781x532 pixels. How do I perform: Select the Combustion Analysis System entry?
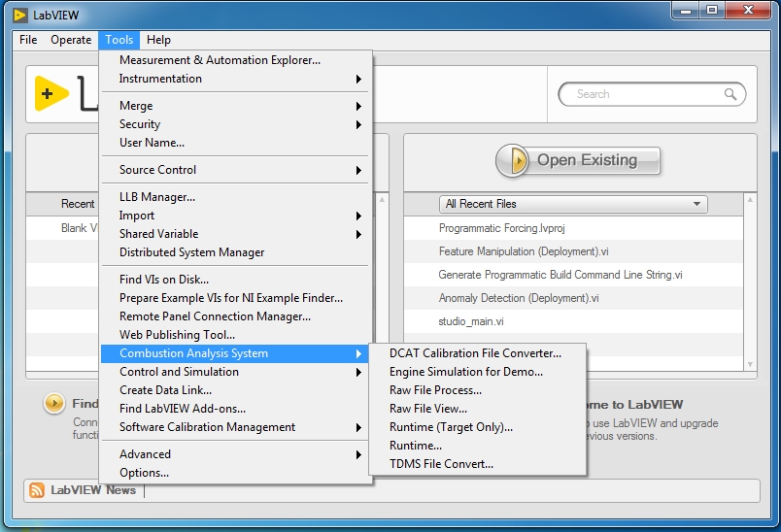click(235, 353)
